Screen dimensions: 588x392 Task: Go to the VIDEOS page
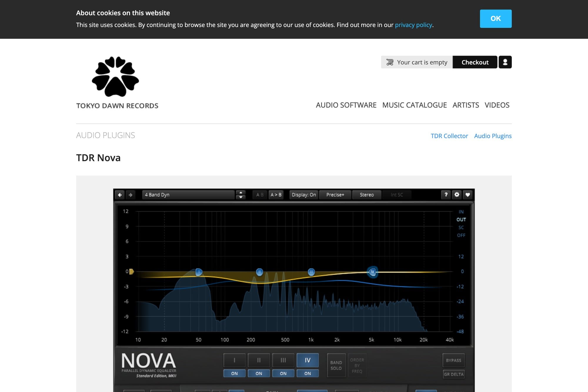497,105
